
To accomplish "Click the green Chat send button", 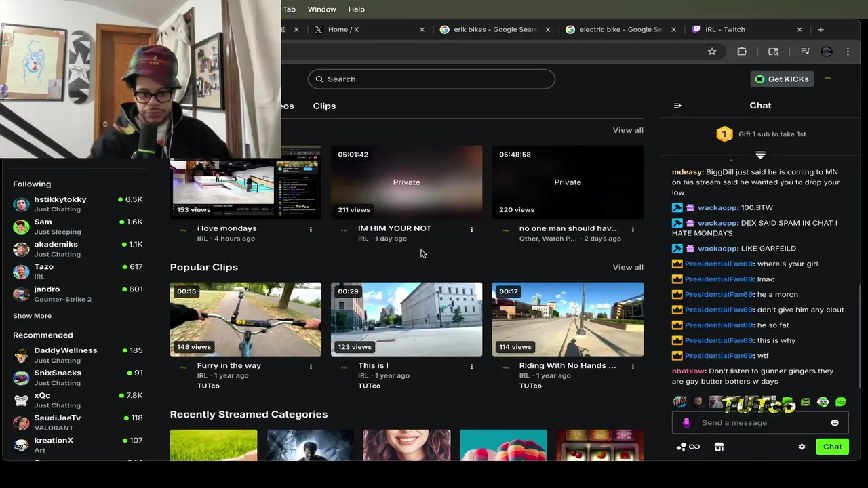I will click(832, 447).
